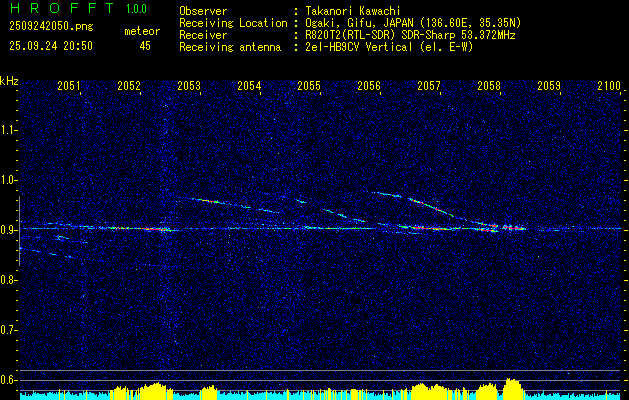
Task: Click the kHz axis unit label
Action: [x=9, y=81]
